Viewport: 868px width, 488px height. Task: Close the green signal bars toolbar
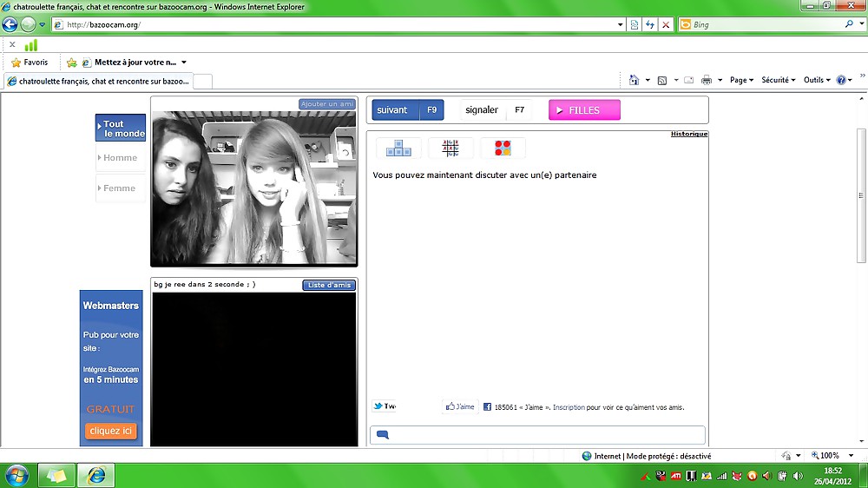click(x=12, y=44)
